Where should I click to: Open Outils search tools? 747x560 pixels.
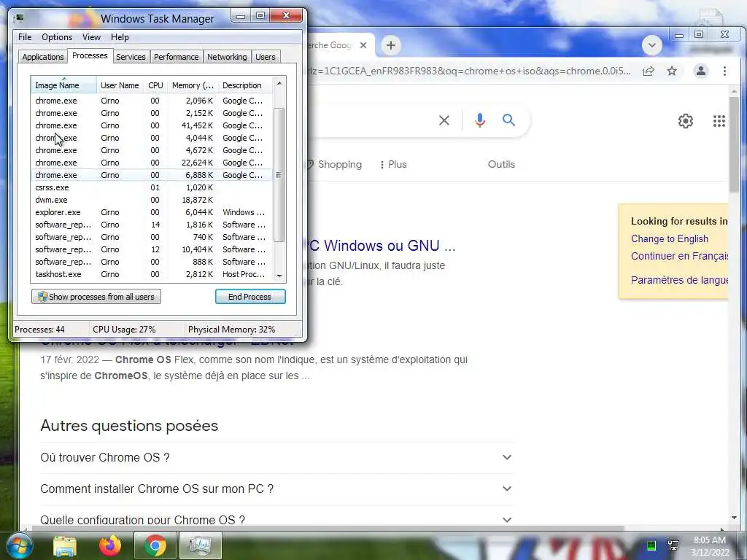tap(501, 164)
